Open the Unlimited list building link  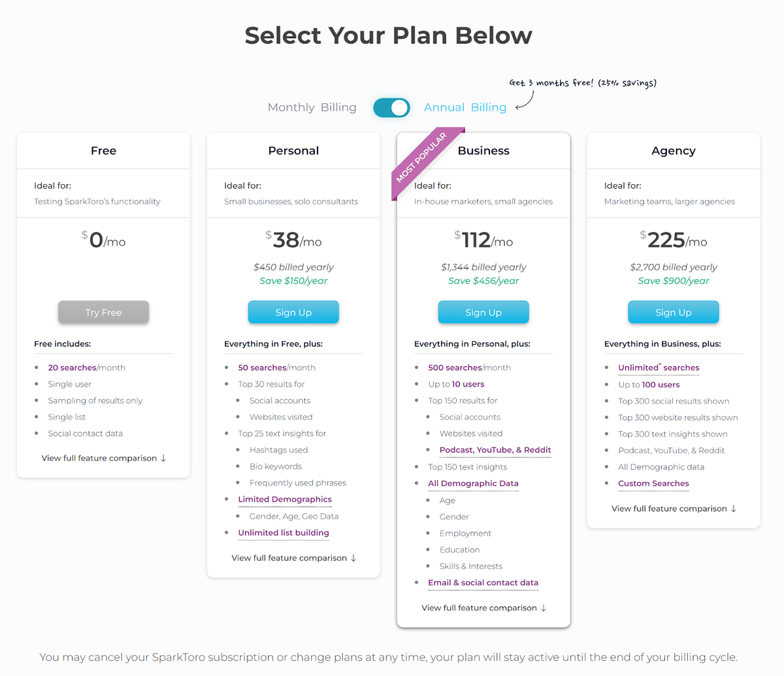(x=283, y=532)
